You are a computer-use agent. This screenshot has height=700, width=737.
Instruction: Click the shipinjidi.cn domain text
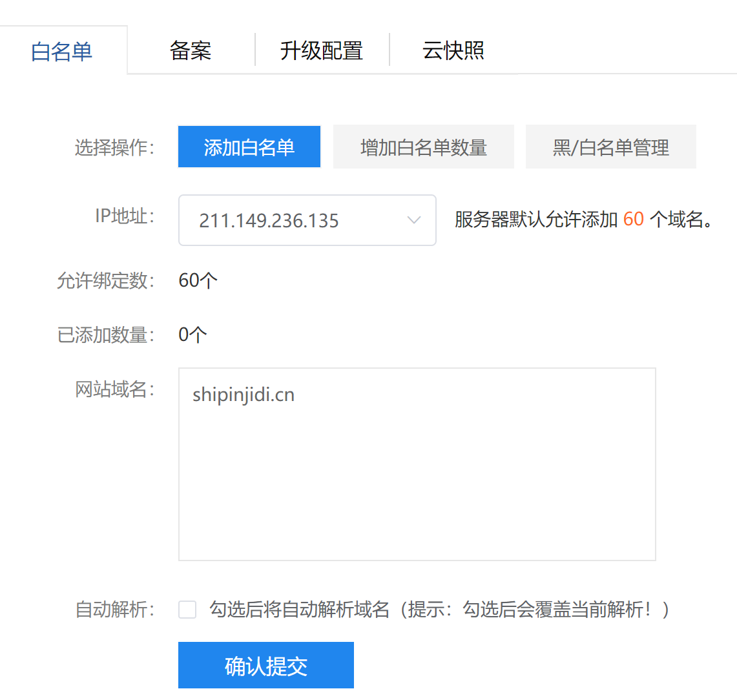click(x=244, y=395)
